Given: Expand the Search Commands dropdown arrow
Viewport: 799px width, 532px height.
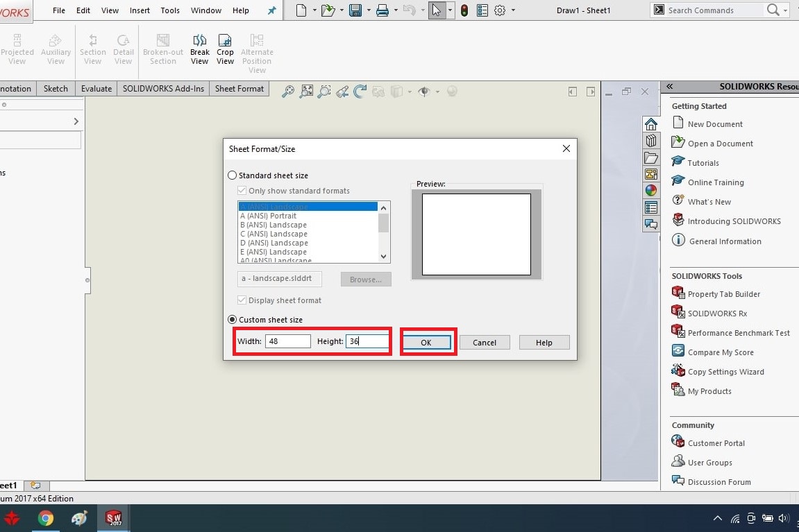Looking at the screenshot, I should coord(785,10).
